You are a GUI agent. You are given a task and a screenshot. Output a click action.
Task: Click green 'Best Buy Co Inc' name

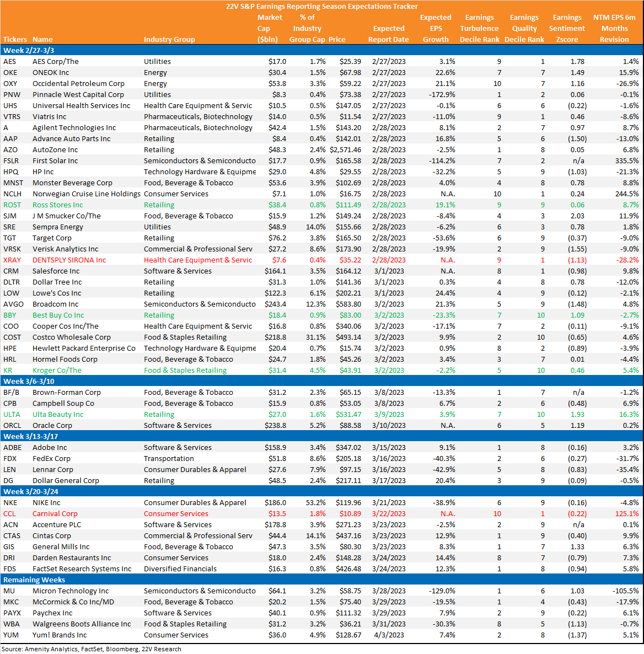tap(58, 315)
